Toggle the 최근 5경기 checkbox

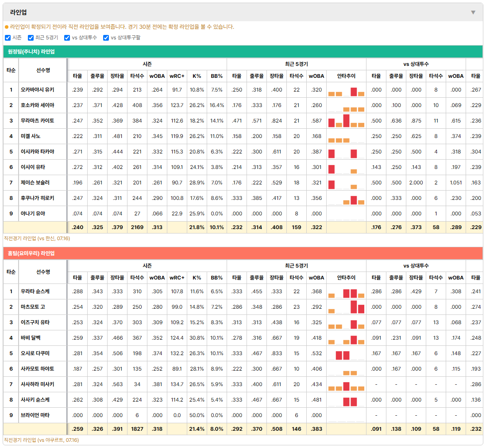(31, 38)
